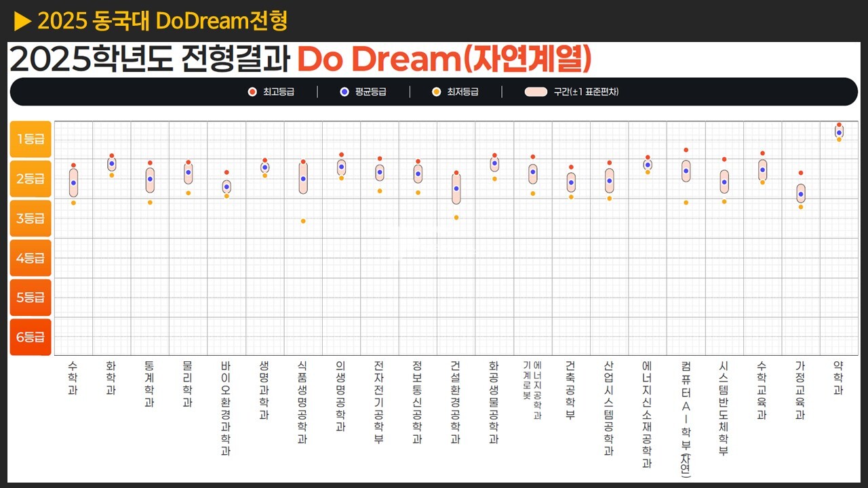Click 통계학과's yellow lowest grade dot
This screenshot has width=868, height=488.
[150, 203]
